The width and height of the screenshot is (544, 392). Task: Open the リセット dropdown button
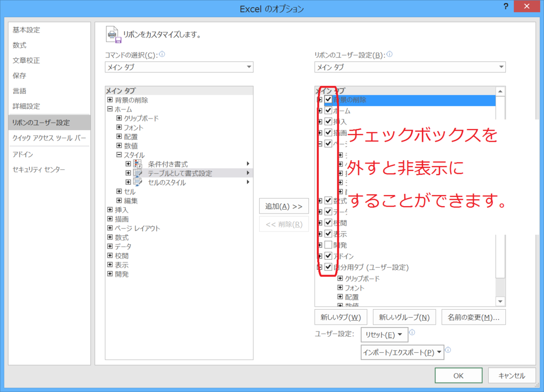pyautogui.click(x=384, y=335)
